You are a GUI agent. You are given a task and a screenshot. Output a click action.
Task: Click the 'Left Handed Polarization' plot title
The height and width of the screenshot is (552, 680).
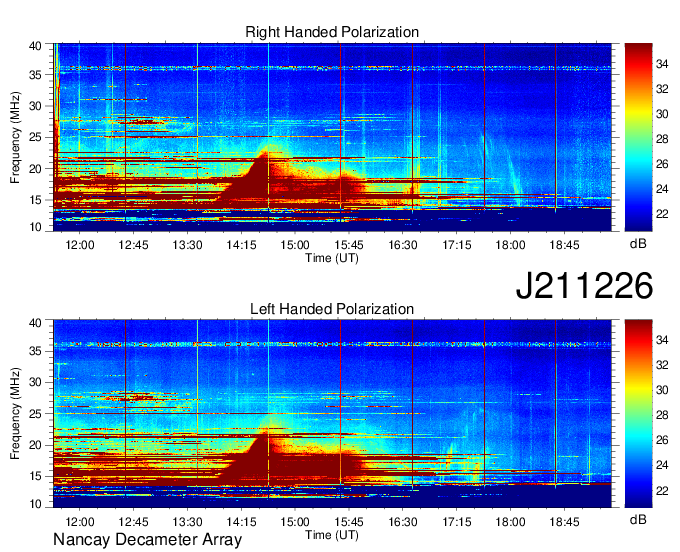pos(332,309)
